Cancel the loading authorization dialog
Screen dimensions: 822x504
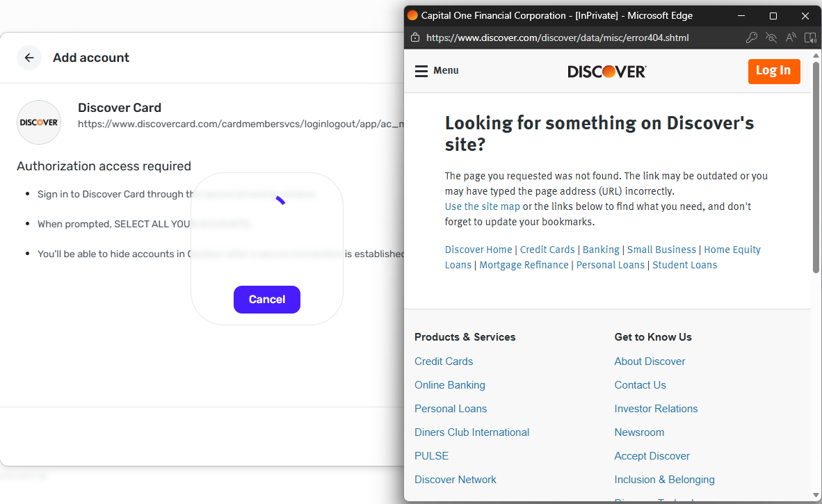tap(267, 299)
